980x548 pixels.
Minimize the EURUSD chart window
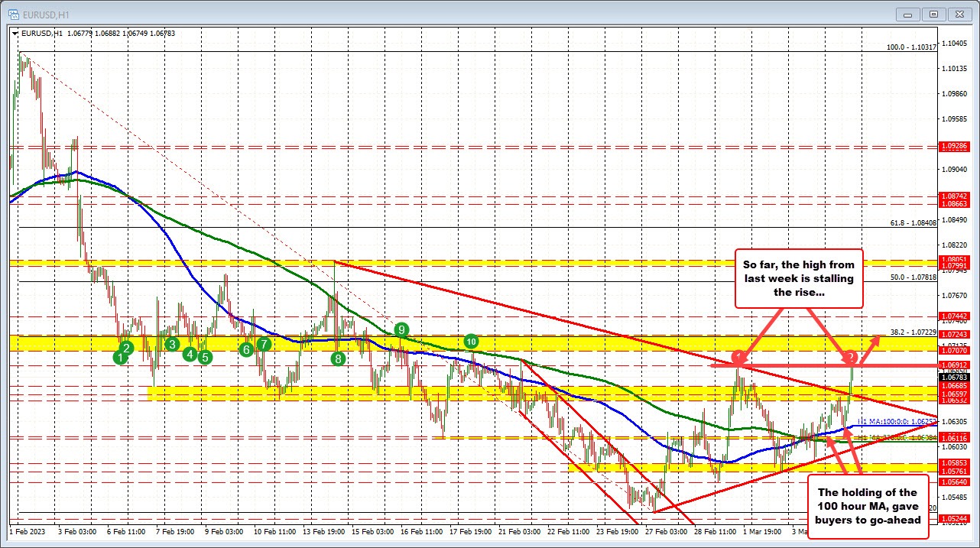tap(908, 13)
